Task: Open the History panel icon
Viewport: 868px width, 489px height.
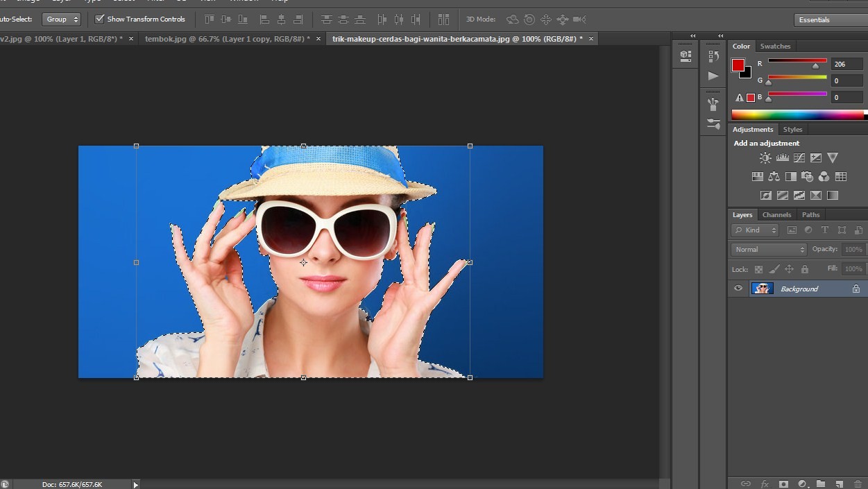Action: [713, 56]
